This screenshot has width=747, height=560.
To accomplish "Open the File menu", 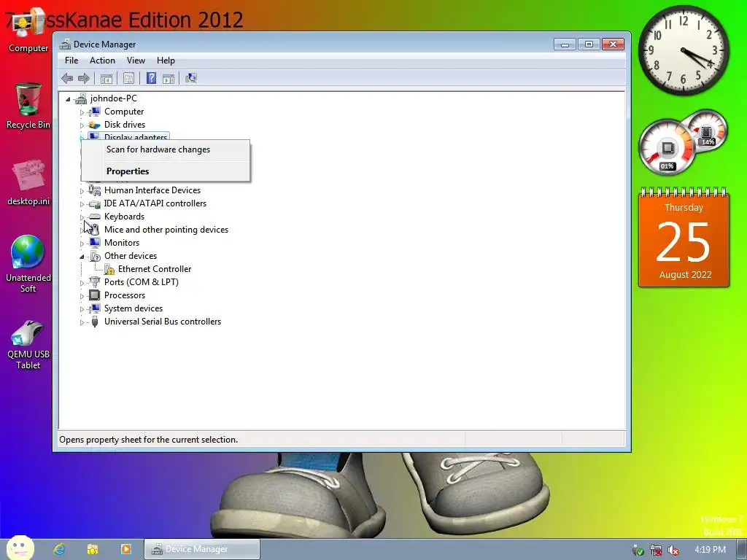I will click(x=71, y=61).
